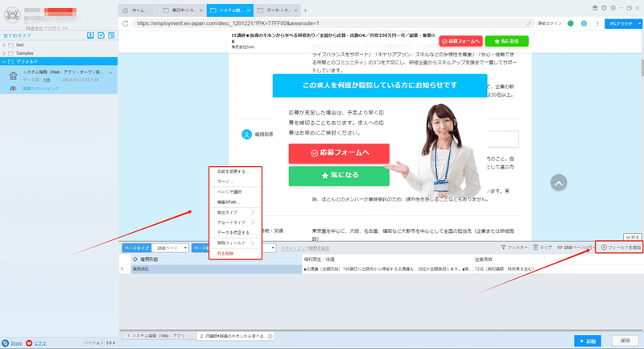Screen dimensions: 644x349
Task: Click the speed gauge icon by 高速スクレイピング
Action: point(13,89)
